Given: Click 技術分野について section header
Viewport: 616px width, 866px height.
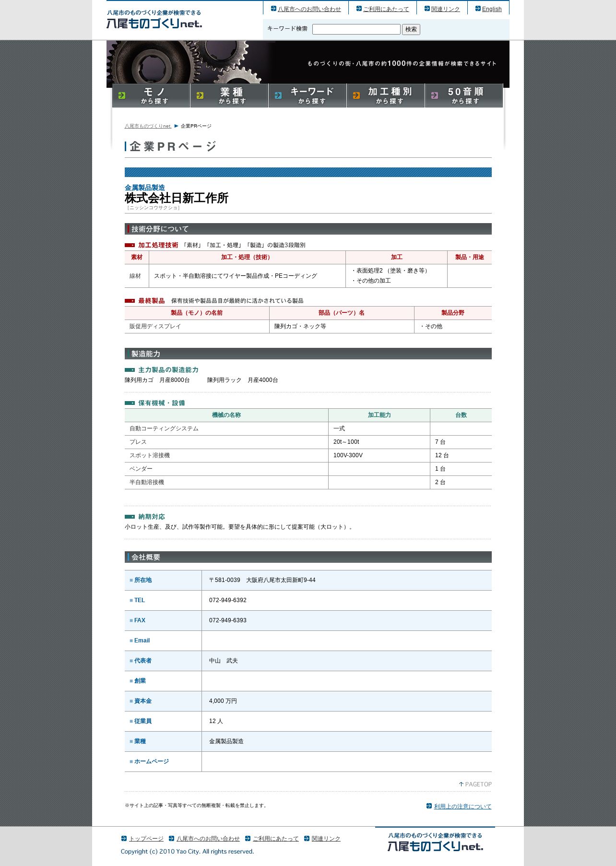Looking at the screenshot, I should tap(308, 229).
